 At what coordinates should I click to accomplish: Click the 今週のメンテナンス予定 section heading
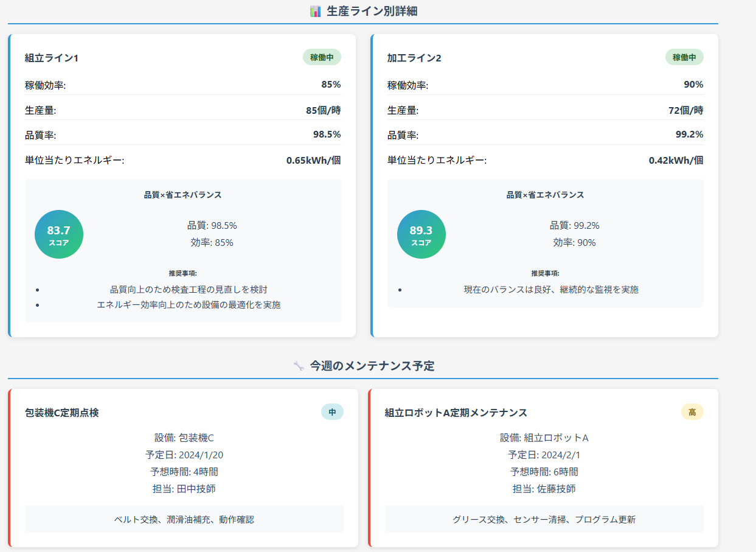point(372,366)
